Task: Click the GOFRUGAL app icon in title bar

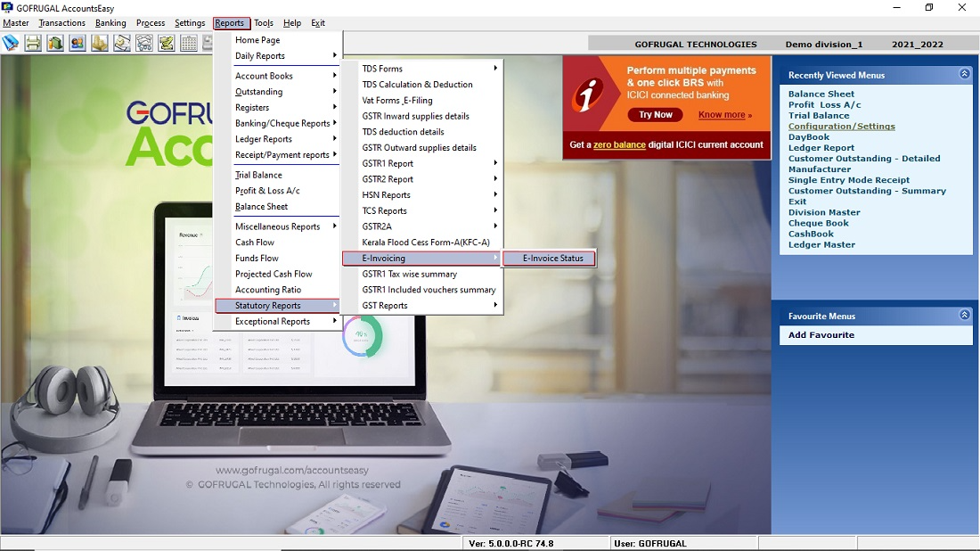Action: tap(7, 7)
